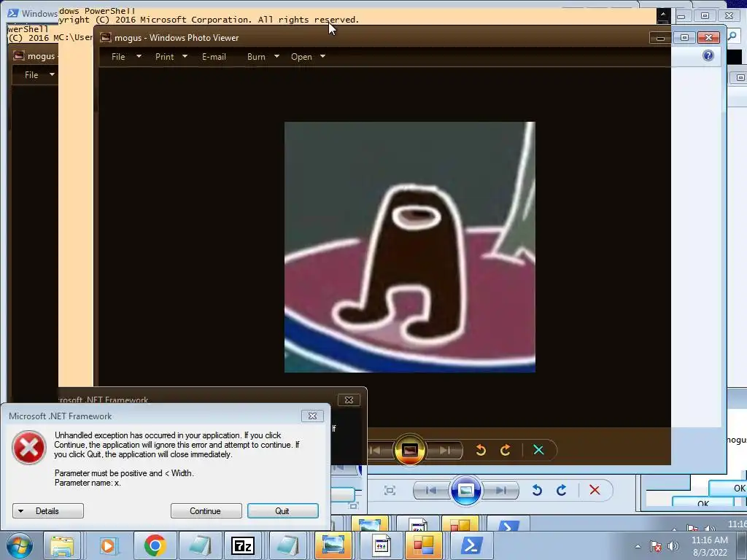The image size is (747, 560).
Task: Open the Print menu in Photo Viewer
Action: pos(164,57)
